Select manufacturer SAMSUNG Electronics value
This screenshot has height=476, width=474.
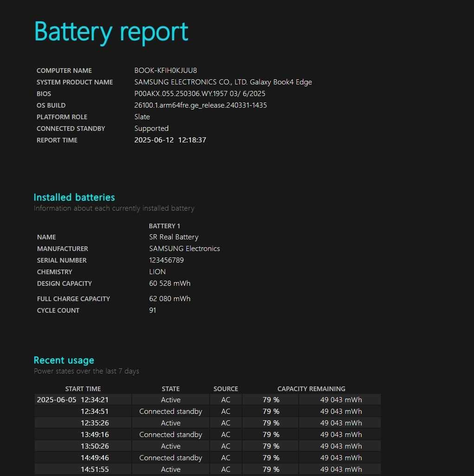(x=185, y=249)
